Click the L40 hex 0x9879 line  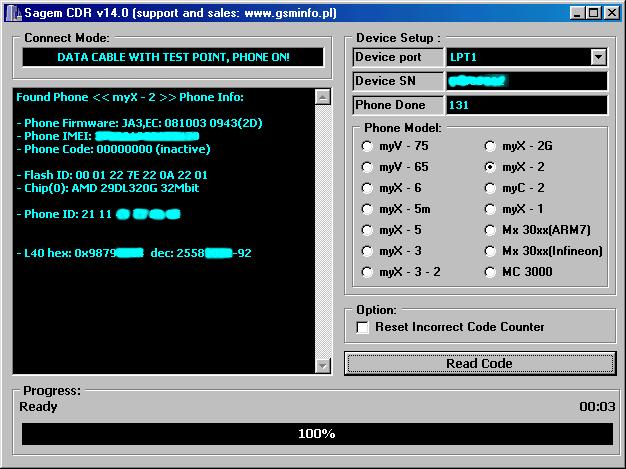(x=134, y=253)
